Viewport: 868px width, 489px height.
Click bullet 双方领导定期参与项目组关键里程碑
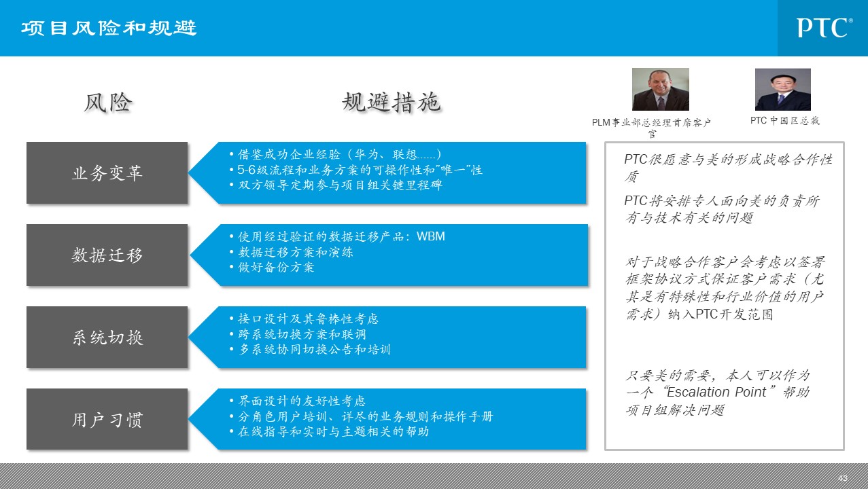(x=336, y=185)
